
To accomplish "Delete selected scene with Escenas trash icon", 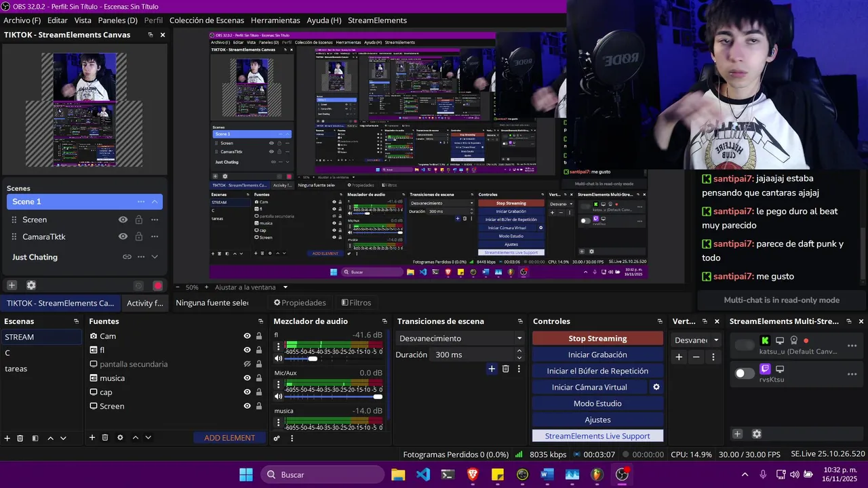I will tap(20, 438).
